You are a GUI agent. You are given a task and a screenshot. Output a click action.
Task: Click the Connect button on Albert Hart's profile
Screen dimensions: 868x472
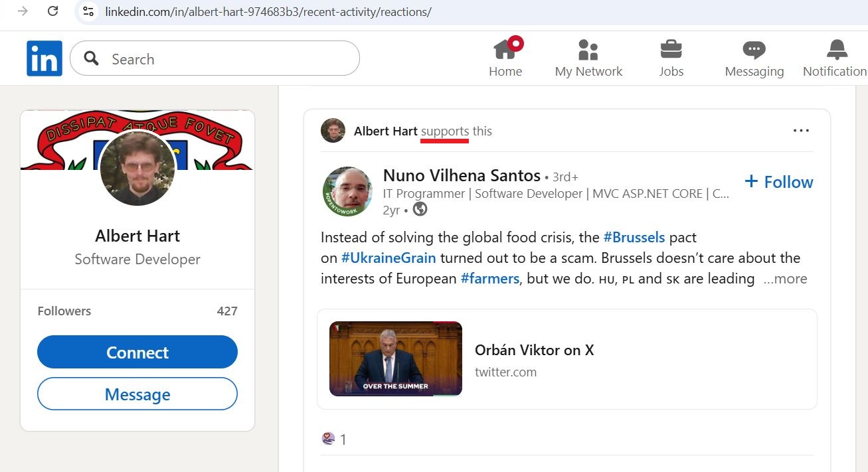pyautogui.click(x=137, y=352)
